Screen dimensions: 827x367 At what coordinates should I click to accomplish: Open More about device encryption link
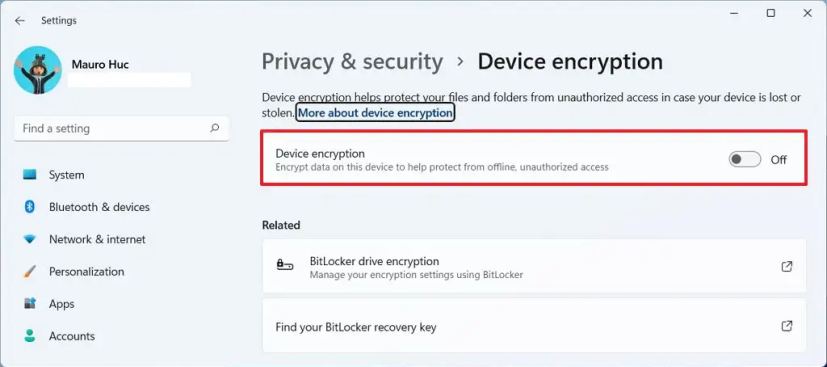(x=375, y=113)
